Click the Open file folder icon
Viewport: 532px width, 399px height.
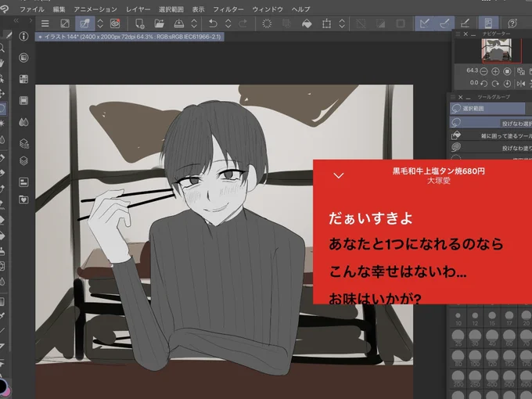pyautogui.click(x=159, y=23)
